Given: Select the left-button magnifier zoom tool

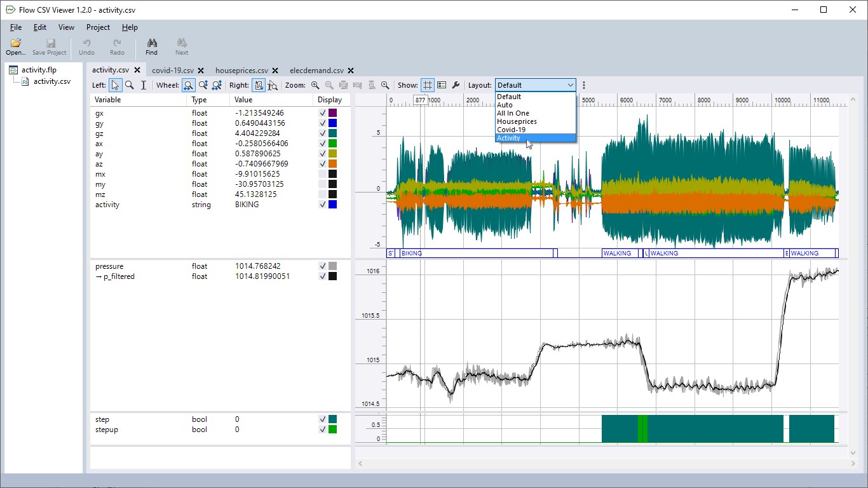Looking at the screenshot, I should [130, 85].
